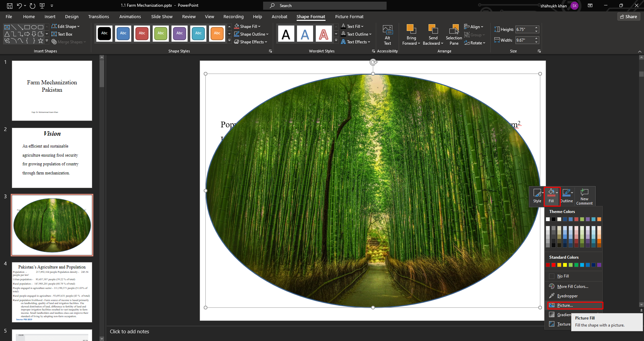
Task: Pick the standard purple color swatch
Action: pos(599,265)
